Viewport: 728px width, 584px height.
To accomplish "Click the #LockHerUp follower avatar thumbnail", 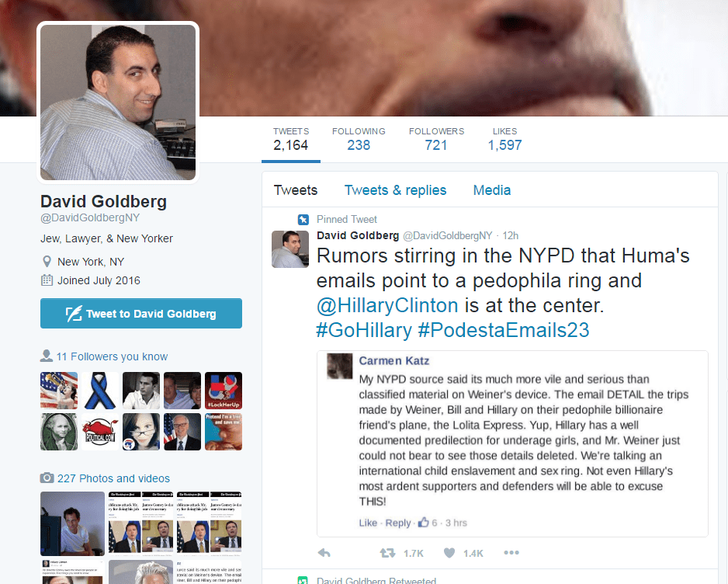I will pos(224,391).
